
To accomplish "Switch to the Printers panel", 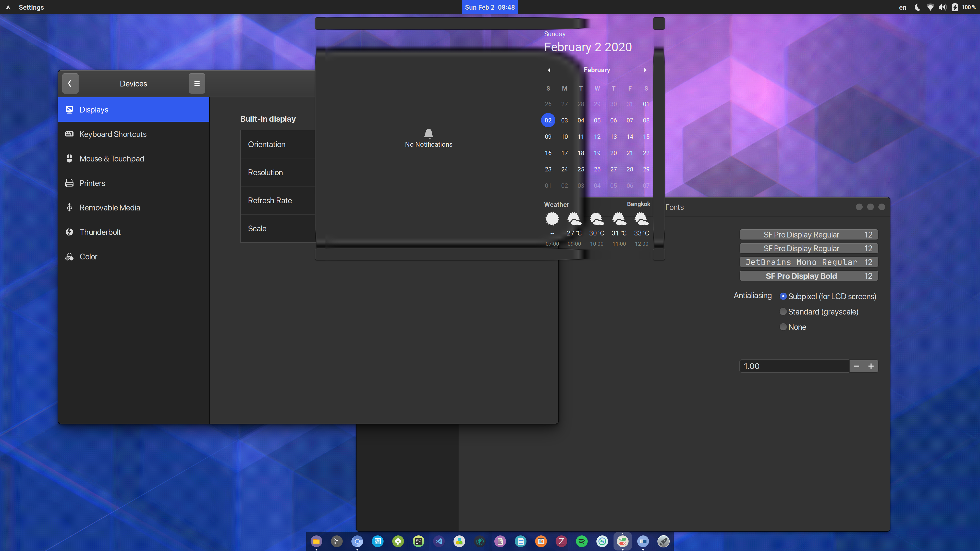I will 133,183.
